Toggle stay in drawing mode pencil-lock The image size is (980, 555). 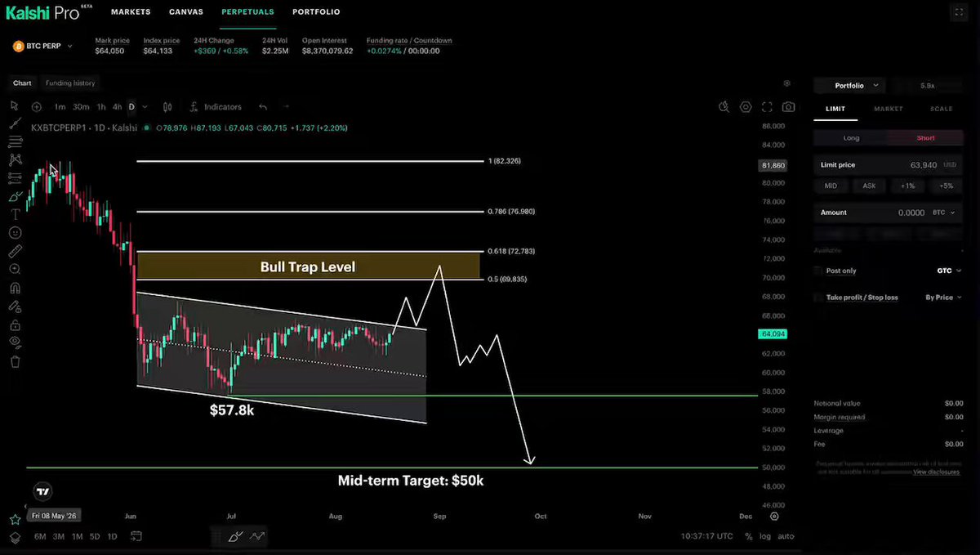(x=15, y=307)
